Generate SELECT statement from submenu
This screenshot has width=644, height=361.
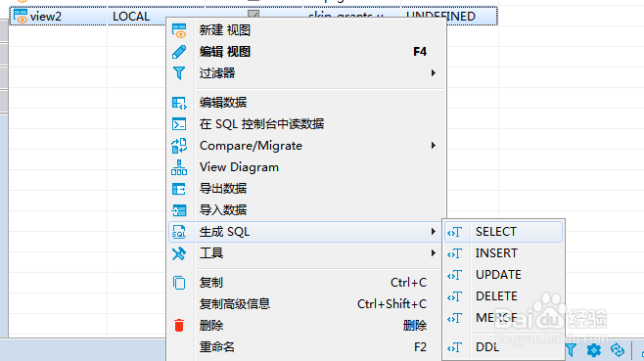pyautogui.click(x=503, y=232)
